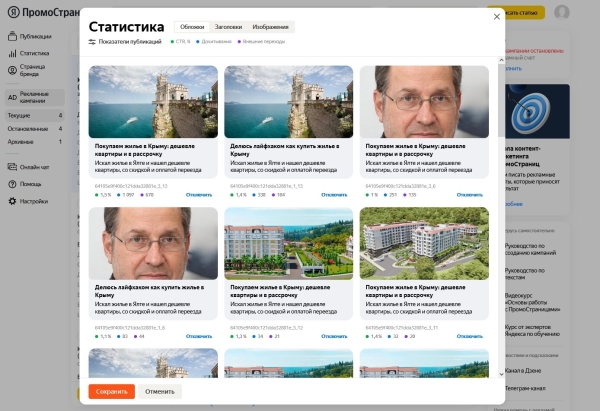Open Онлайн чат from sidebar icon
600x411 pixels.
click(x=12, y=167)
